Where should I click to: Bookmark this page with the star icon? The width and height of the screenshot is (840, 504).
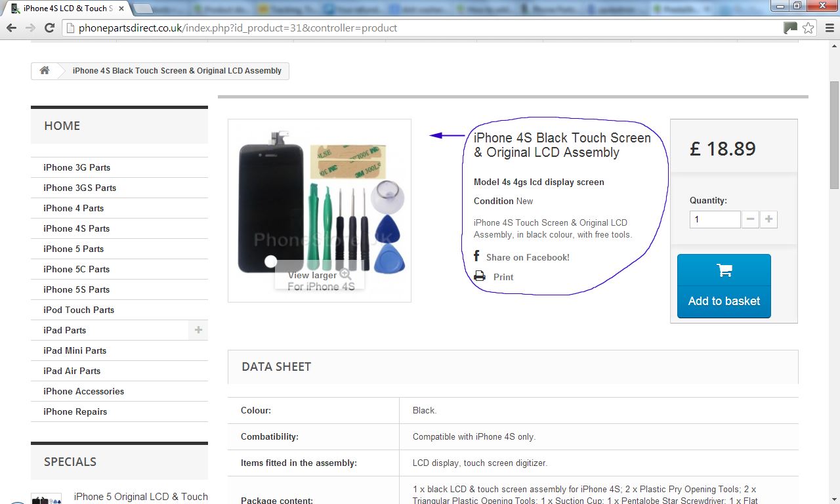click(808, 28)
